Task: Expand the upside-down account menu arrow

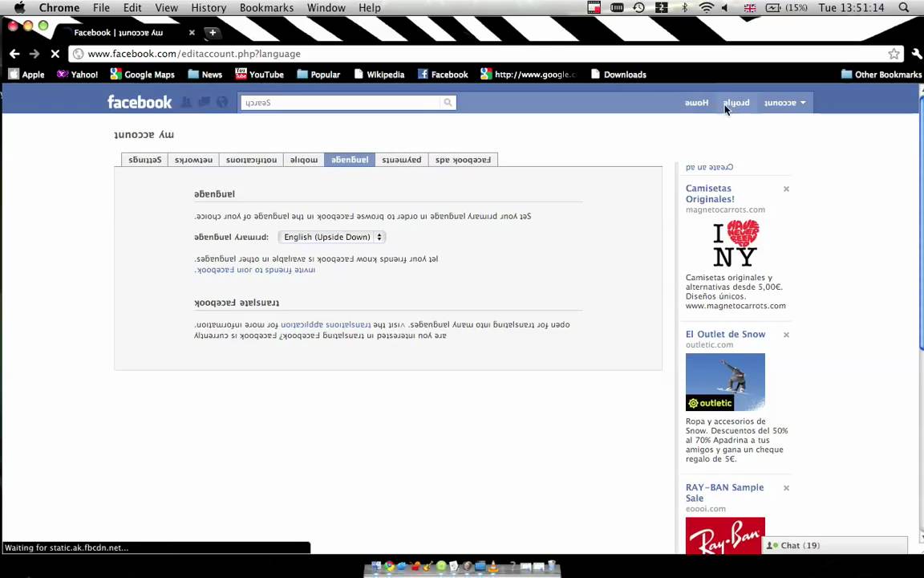Action: 803,103
